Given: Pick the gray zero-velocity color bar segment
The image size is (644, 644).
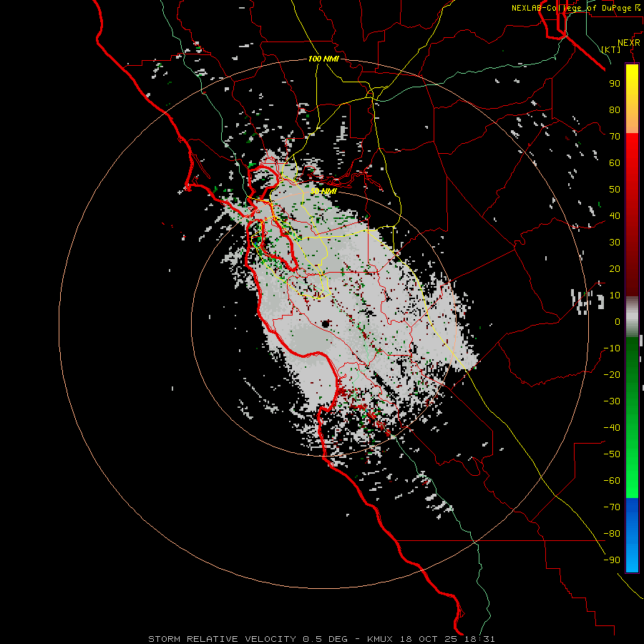Looking at the screenshot, I should [632, 317].
